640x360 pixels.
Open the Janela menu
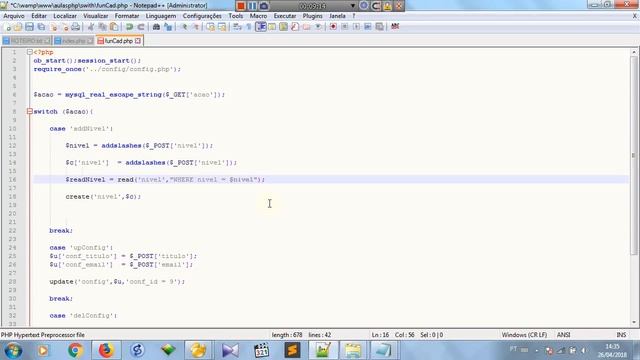point(337,16)
